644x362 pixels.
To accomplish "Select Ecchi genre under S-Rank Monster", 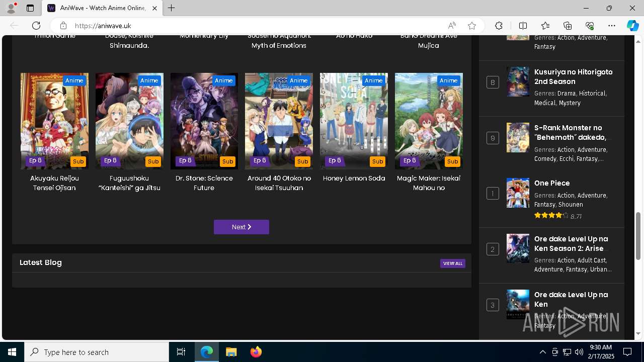I will 566,159.
